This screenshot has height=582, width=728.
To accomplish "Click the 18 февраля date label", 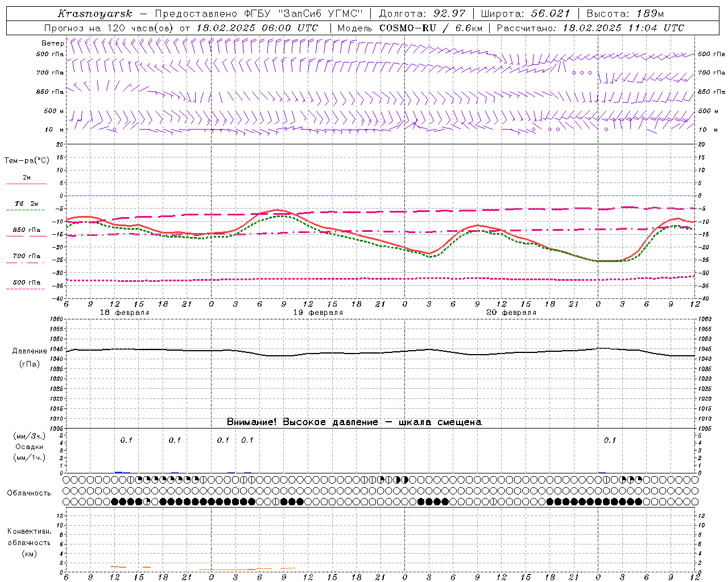I will click(125, 313).
